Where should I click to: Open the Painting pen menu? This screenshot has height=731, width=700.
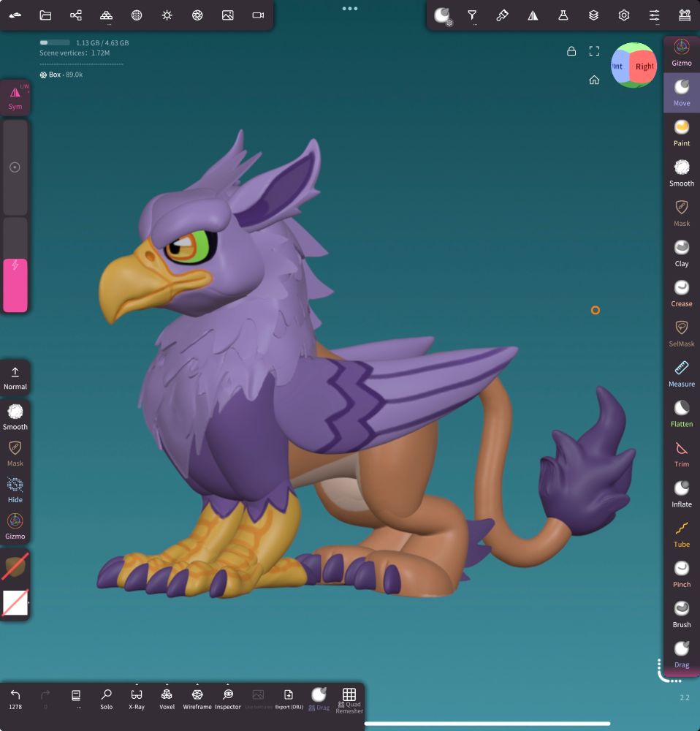(x=503, y=15)
